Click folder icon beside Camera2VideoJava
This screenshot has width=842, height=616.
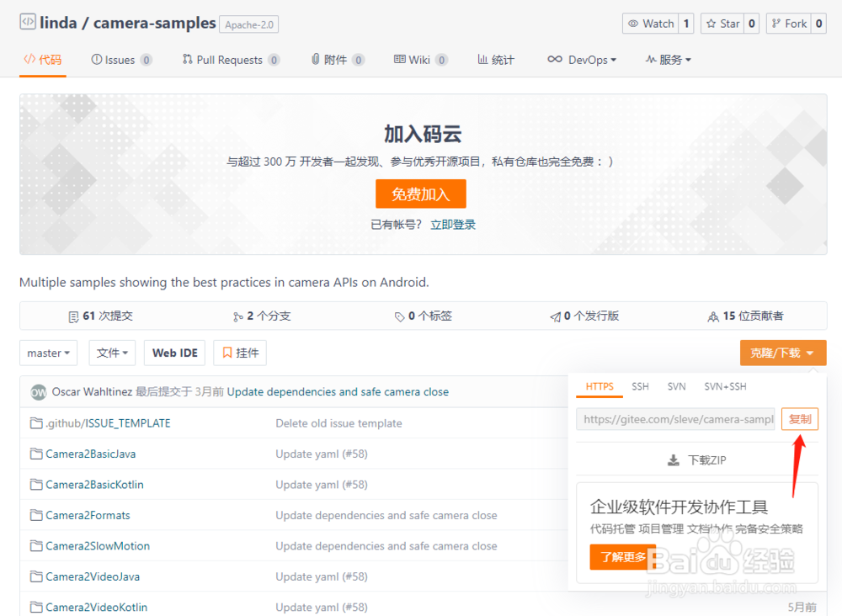pyautogui.click(x=36, y=576)
